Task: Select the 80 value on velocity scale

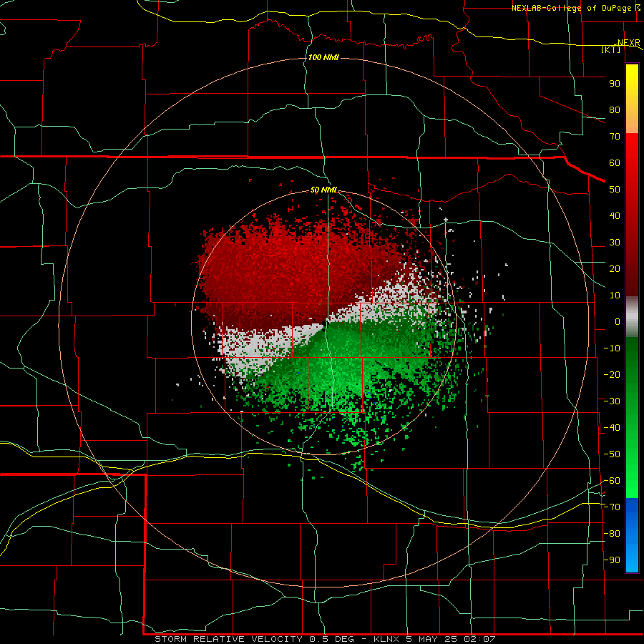Action: pyautogui.click(x=615, y=109)
